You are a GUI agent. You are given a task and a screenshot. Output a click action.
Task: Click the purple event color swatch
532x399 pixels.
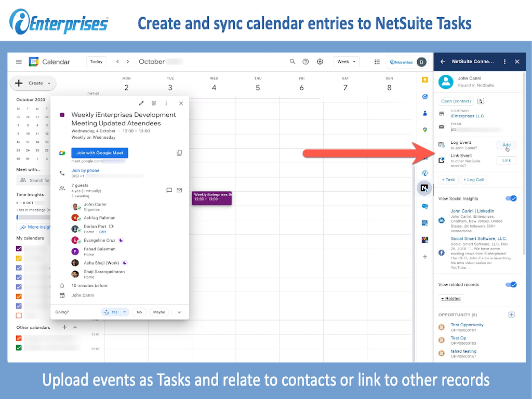coord(62,115)
